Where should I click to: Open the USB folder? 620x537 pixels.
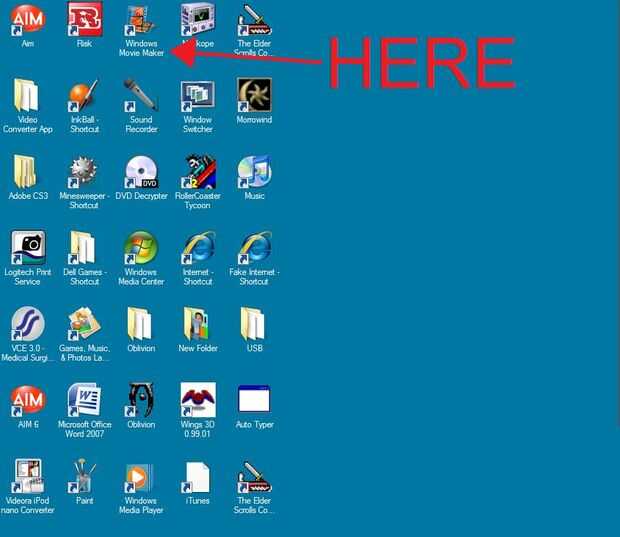tap(252, 324)
